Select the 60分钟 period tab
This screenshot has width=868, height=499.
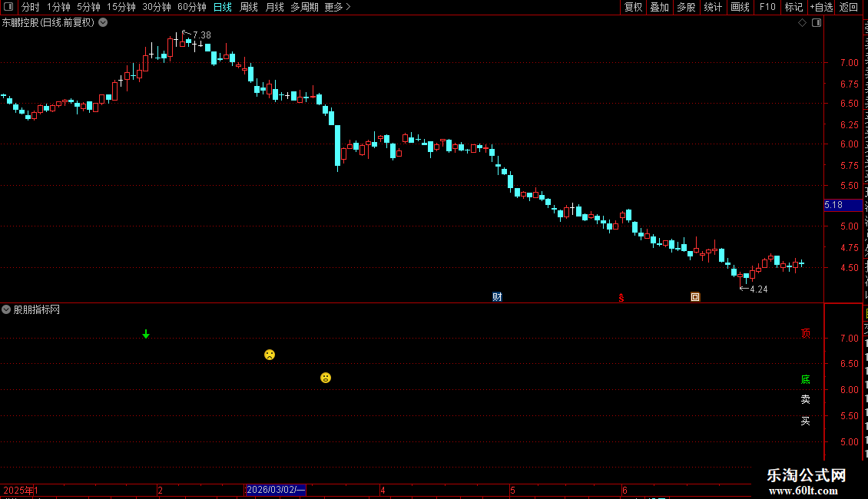click(x=192, y=7)
